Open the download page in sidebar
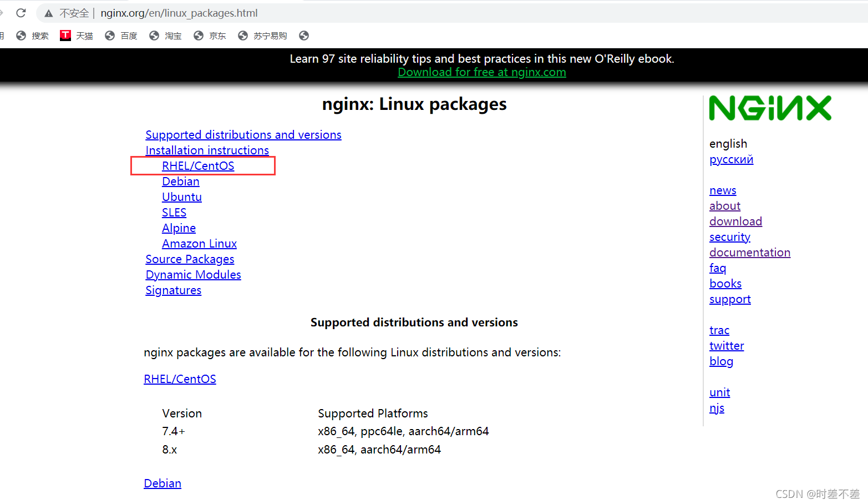This screenshot has height=504, width=868. coord(735,221)
